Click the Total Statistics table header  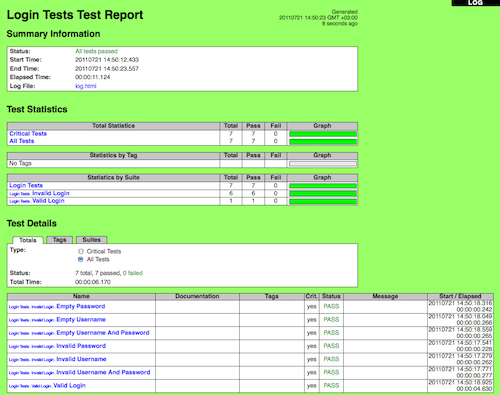coord(113,126)
